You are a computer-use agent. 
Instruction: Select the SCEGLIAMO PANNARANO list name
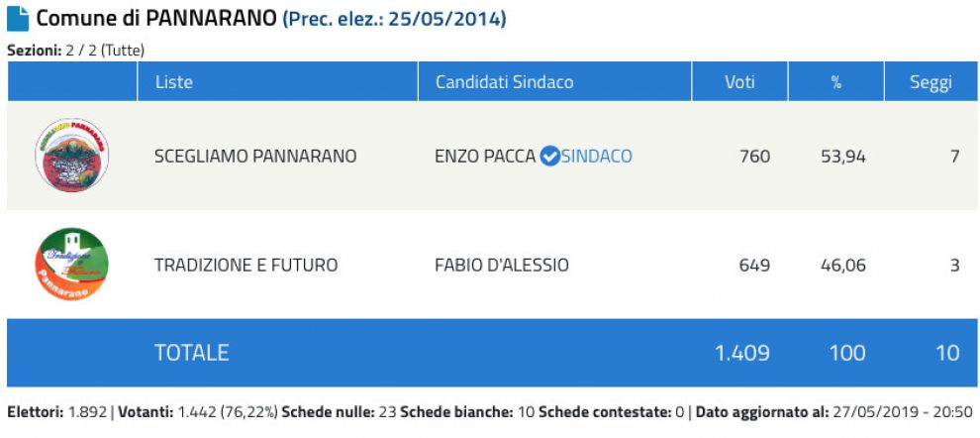[x=255, y=157]
